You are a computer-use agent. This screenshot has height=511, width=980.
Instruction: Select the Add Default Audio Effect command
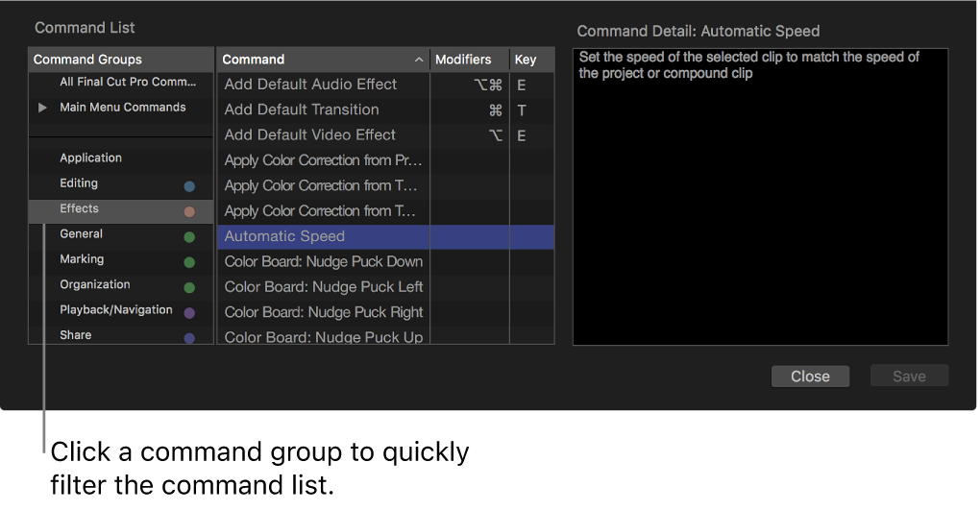click(x=310, y=85)
